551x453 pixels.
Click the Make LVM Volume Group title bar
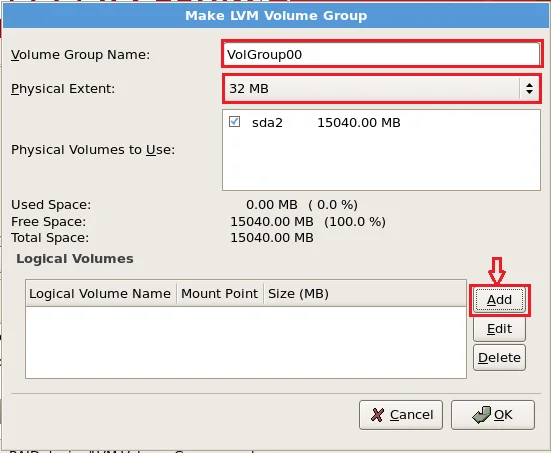tap(276, 15)
